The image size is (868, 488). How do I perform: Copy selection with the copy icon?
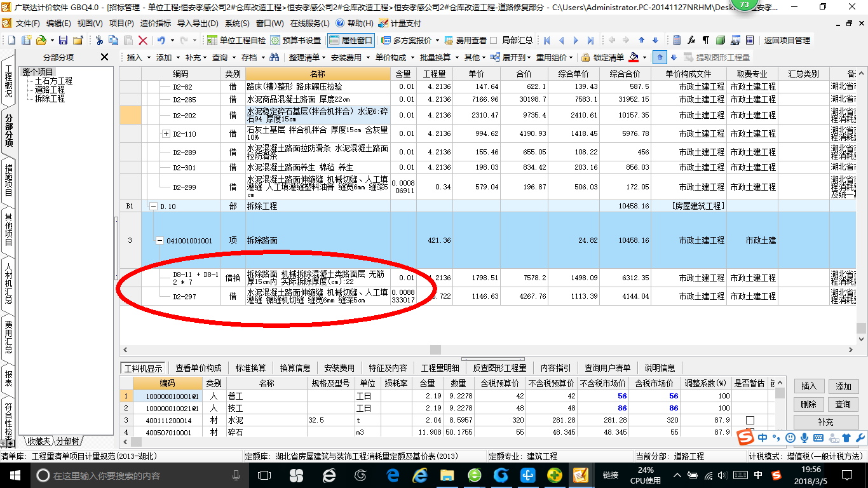point(114,40)
